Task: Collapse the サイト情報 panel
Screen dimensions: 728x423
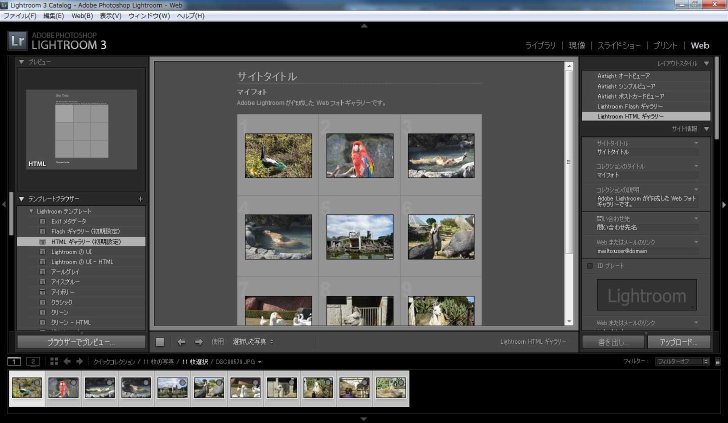Action: (706, 129)
